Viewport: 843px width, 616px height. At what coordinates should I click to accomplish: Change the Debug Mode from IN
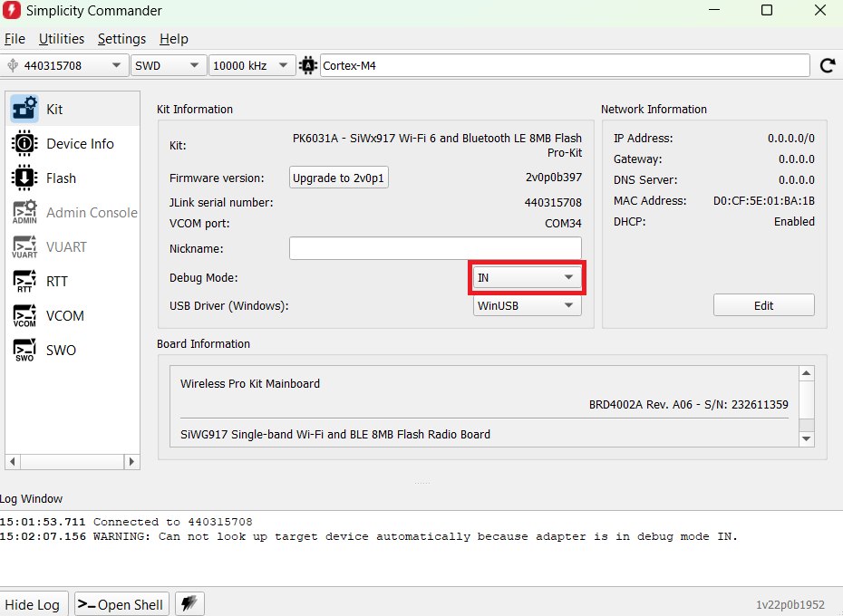[x=526, y=277]
